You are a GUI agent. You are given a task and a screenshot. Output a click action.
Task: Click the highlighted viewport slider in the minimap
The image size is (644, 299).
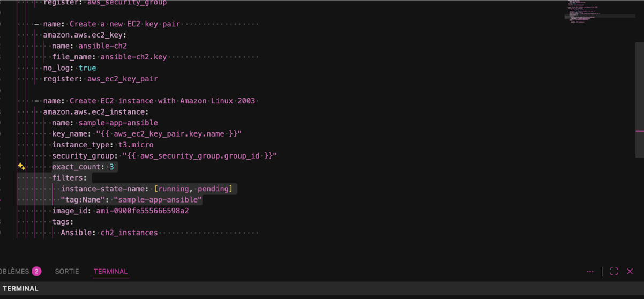[599, 17]
